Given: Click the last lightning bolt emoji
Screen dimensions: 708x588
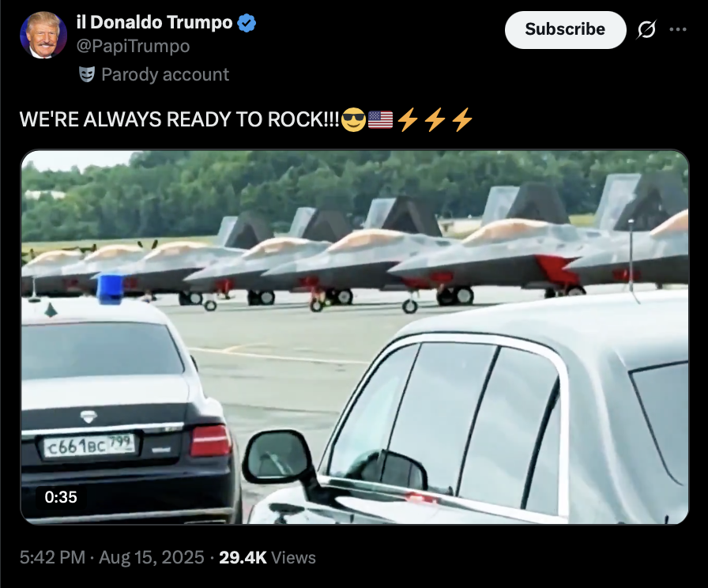Looking at the screenshot, I should pos(462,120).
